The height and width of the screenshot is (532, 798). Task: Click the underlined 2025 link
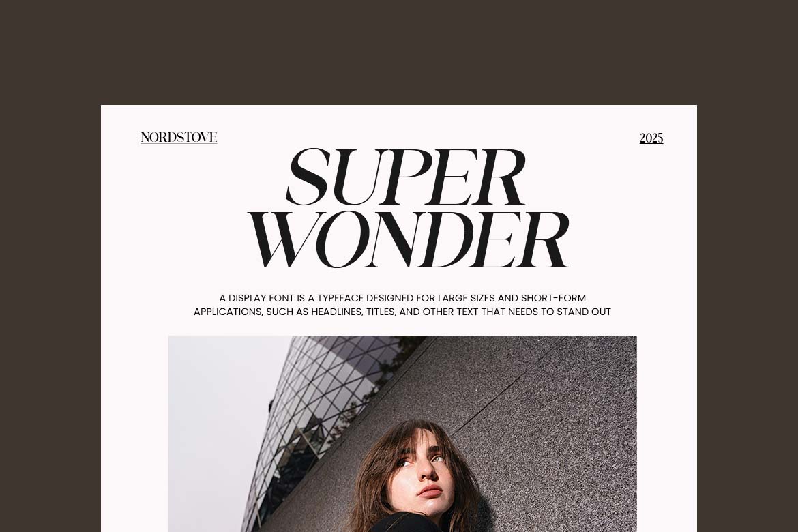[x=651, y=138]
